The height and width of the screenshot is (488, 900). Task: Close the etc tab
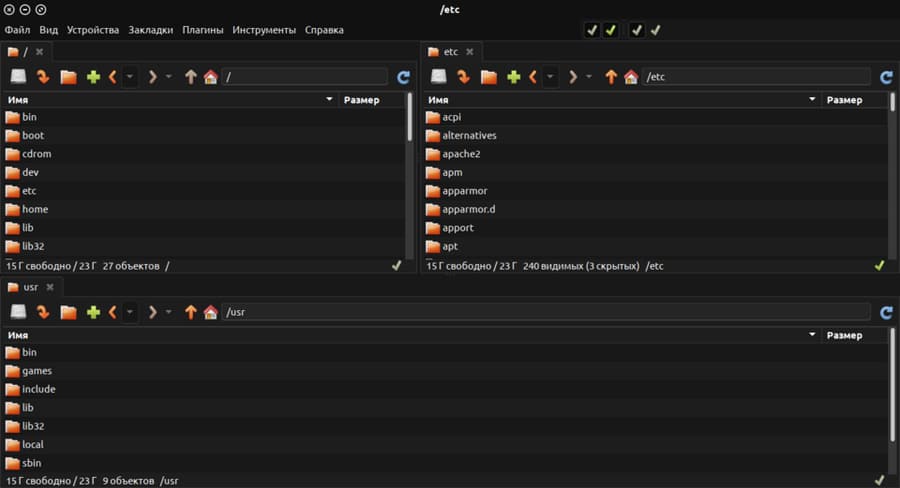[470, 52]
